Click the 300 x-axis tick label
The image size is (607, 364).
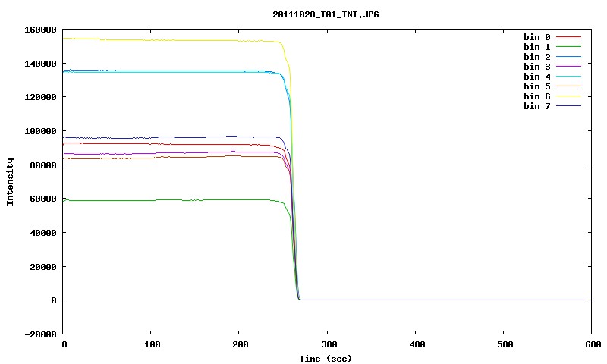329,344
